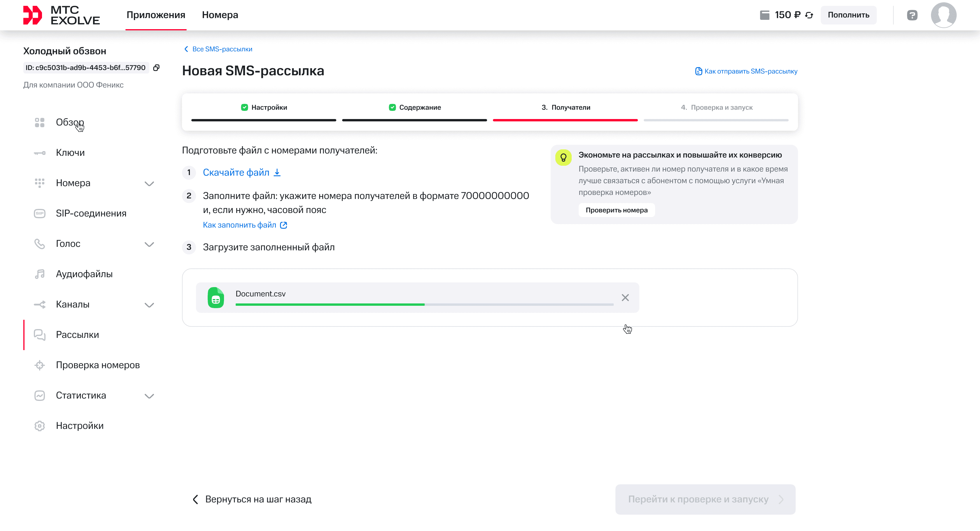The image size is (980, 531).
Task: Click the balance refresh icon
Action: click(x=809, y=15)
